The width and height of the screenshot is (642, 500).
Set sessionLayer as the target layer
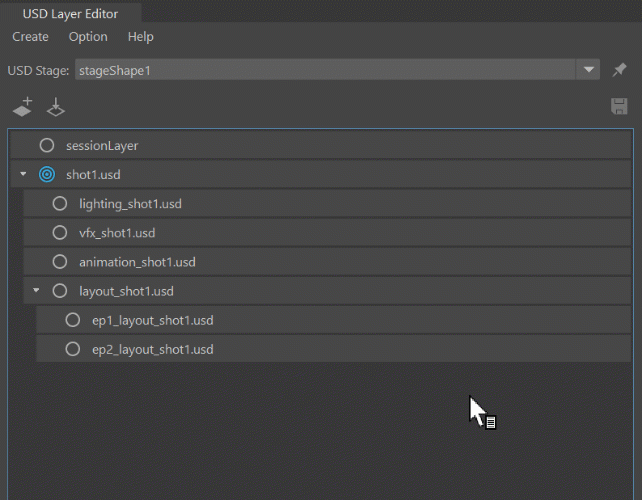(x=47, y=146)
